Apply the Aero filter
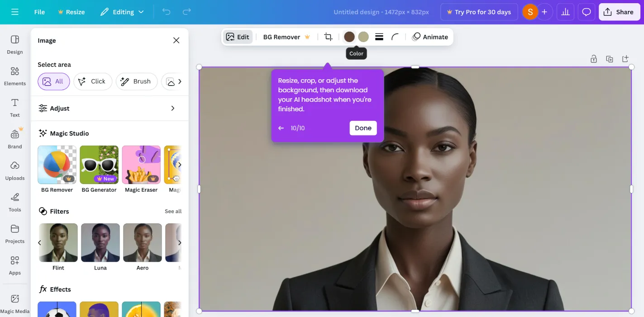 point(143,243)
